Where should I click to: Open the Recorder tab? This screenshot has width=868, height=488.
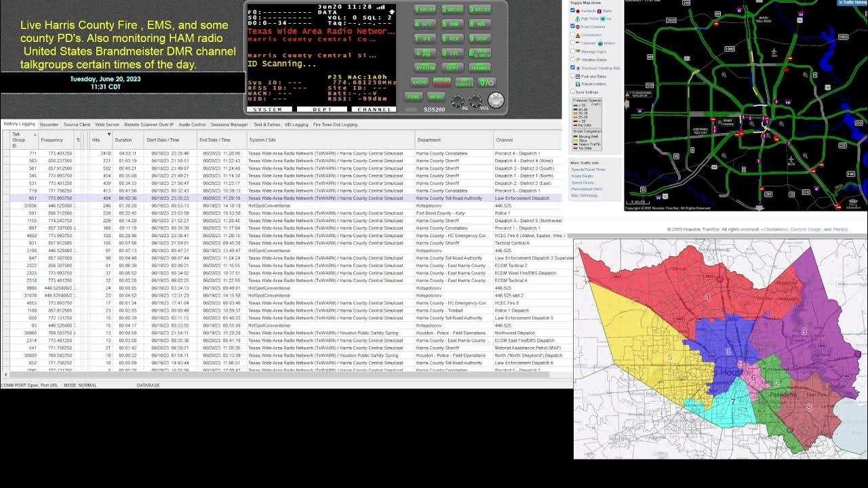[x=49, y=125]
